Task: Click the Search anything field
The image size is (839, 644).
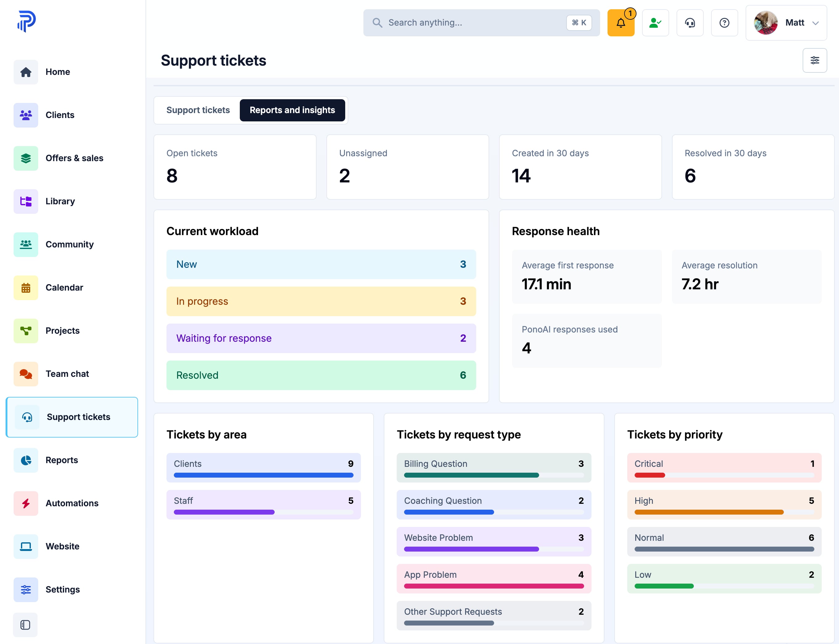Action: [481, 22]
